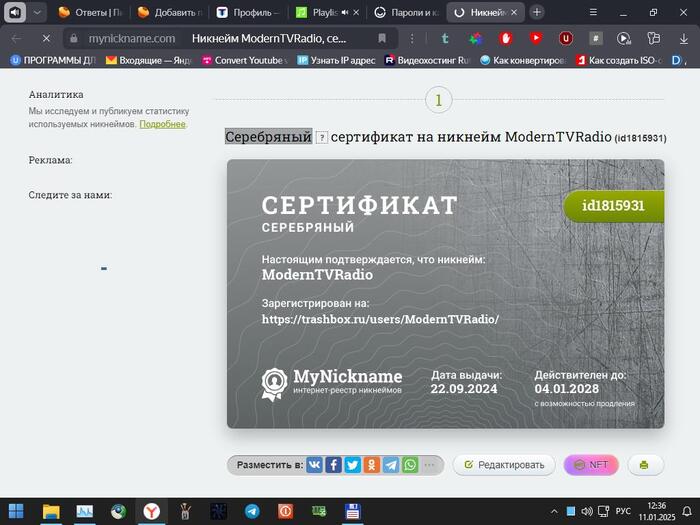The image size is (700, 525).
Task: Open the browser hamburger menu
Action: 593,12
